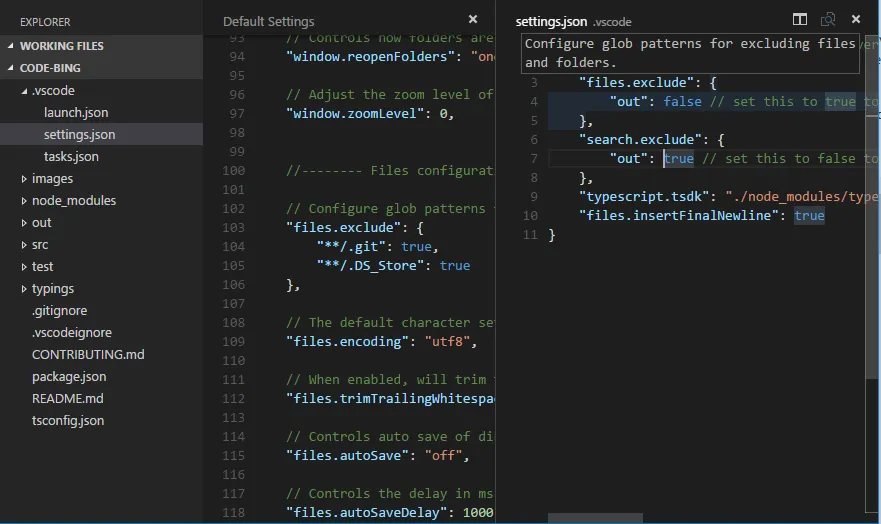Click "window.reopenFolders" on line 94
This screenshot has width=881, height=524.
(370, 56)
